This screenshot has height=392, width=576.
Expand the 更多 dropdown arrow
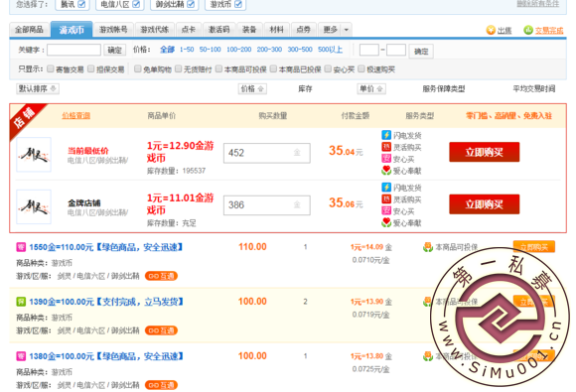pos(346,30)
